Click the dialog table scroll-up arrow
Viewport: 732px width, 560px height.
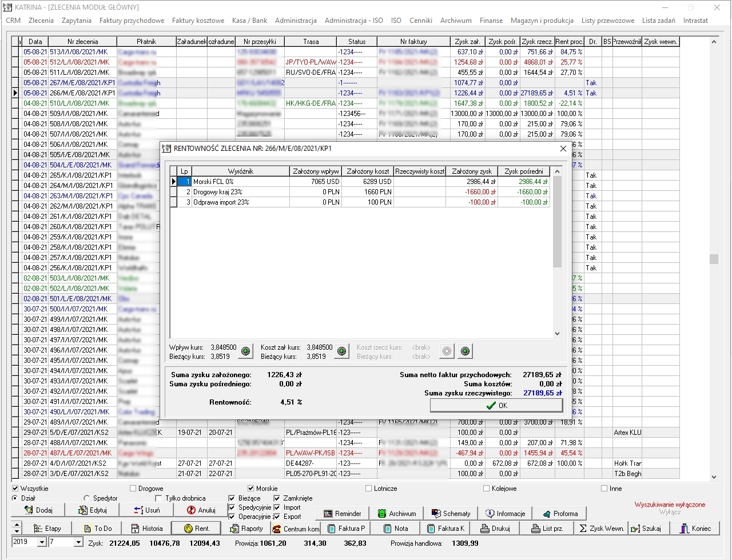pos(558,171)
